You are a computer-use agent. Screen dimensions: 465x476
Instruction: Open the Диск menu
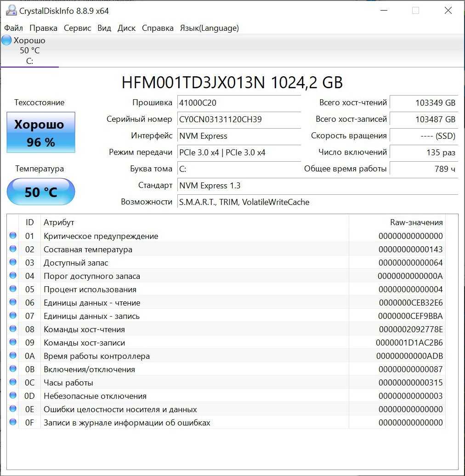tap(126, 28)
